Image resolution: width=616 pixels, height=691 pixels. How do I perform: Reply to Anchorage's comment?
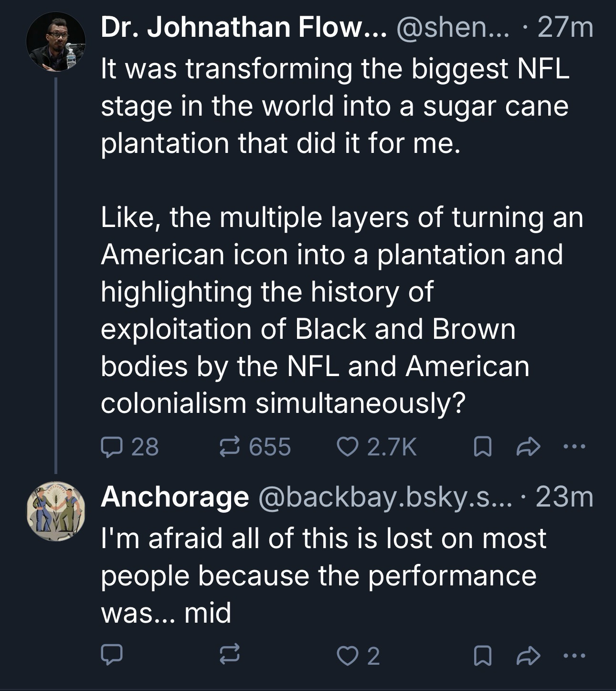coord(112,656)
